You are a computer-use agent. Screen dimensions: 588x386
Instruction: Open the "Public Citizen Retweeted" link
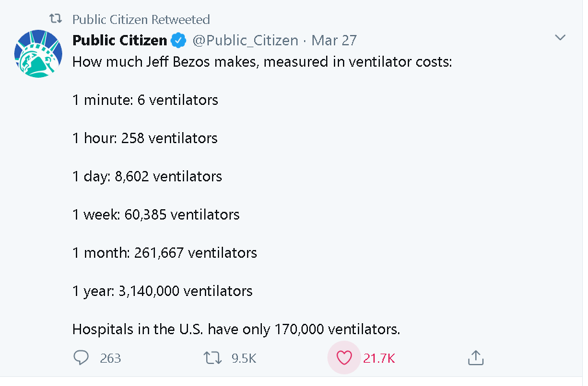point(141,19)
